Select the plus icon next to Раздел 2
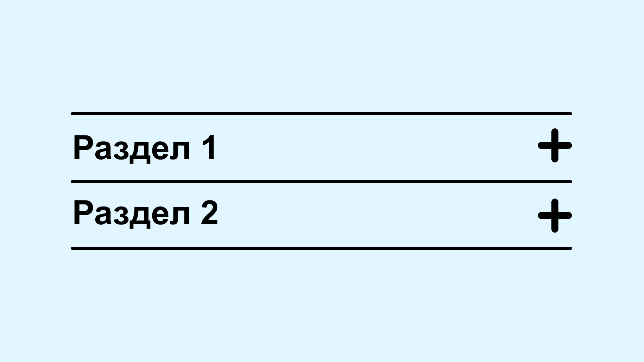 click(x=554, y=215)
